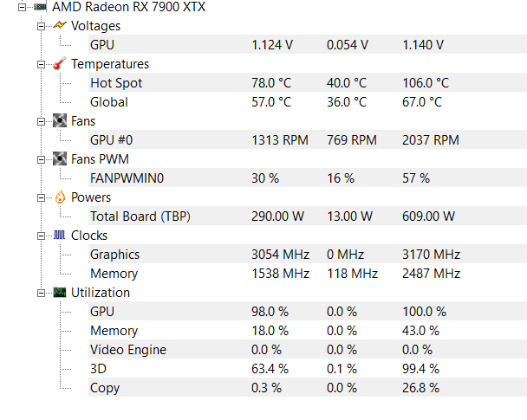Collapse the Voltages section
This screenshot has height=420, width=527.
pos(41,26)
